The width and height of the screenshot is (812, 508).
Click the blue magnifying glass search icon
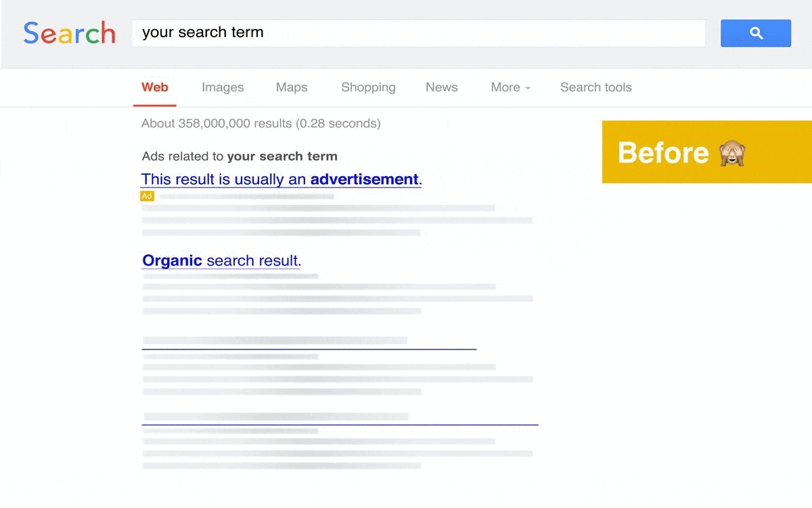[x=756, y=33]
